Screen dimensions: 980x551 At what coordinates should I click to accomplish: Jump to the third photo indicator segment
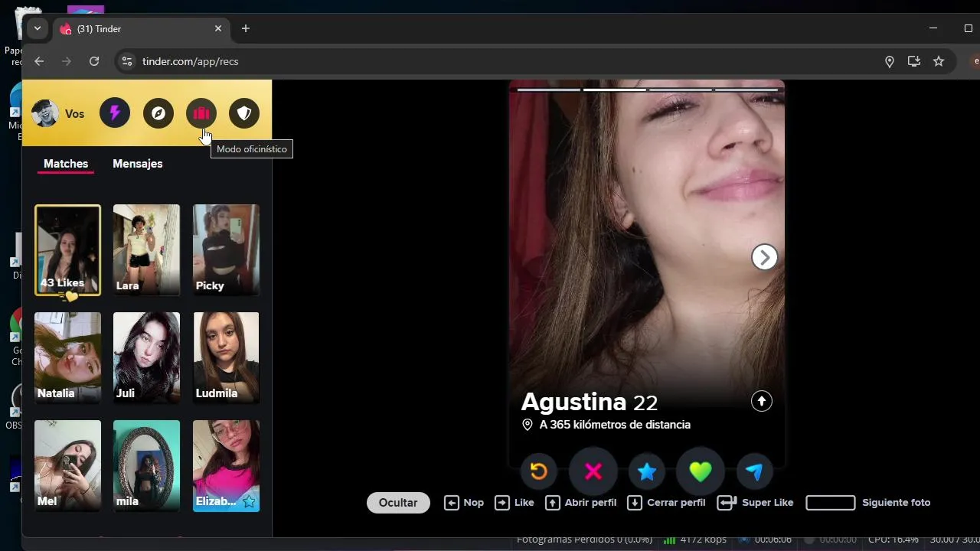pos(681,90)
